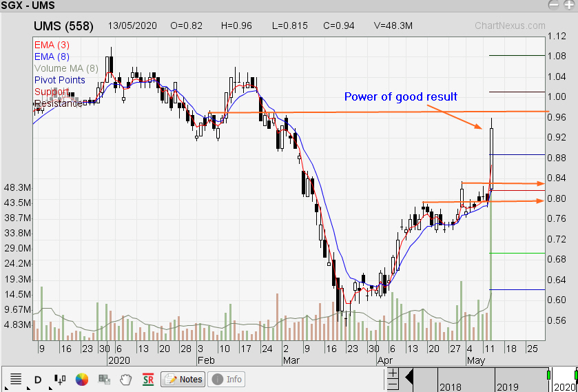Image resolution: width=578 pixels, height=392 pixels.
Task: Jump to 2018 on the timeline overview
Action: tap(451, 387)
